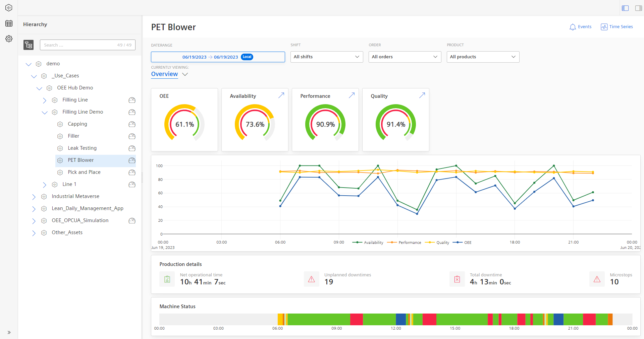Toggle the Performance series in chart legend

[404, 243]
